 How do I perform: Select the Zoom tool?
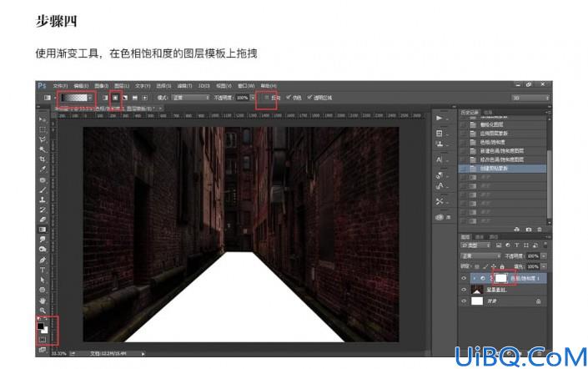point(43,311)
